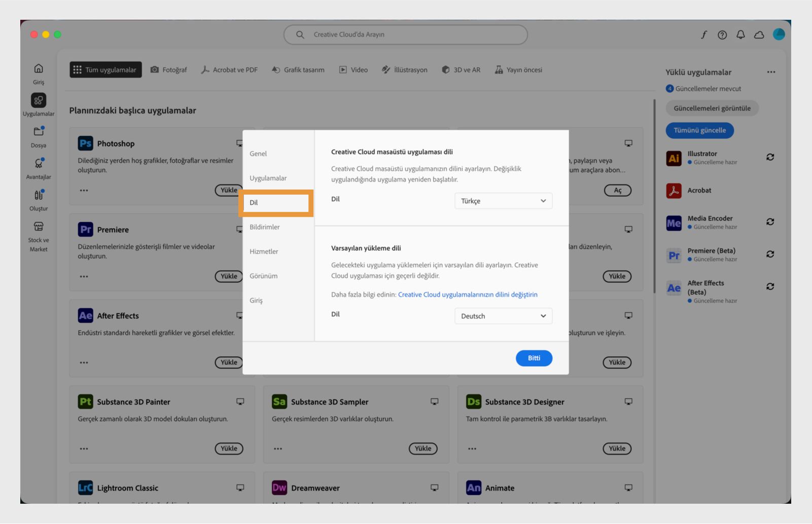812x524 pixels.
Task: Click the Premiere app icon in card
Action: 85,230
